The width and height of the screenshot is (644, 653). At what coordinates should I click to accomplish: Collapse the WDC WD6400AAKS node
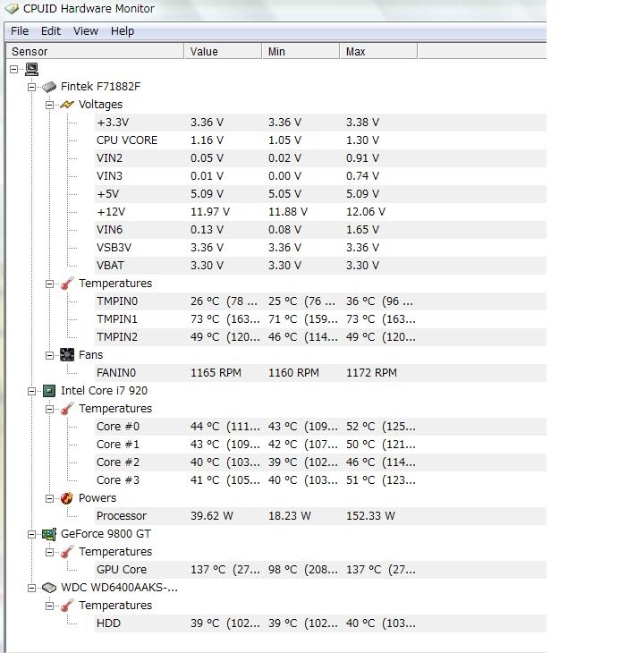tap(31, 589)
